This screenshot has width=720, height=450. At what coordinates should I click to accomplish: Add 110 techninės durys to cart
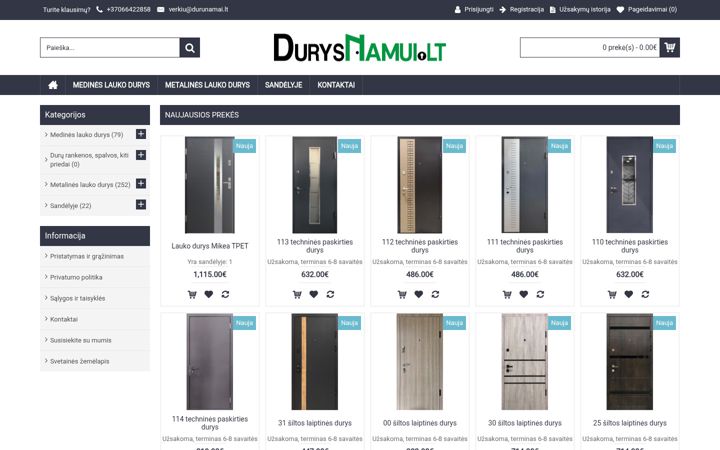(612, 294)
